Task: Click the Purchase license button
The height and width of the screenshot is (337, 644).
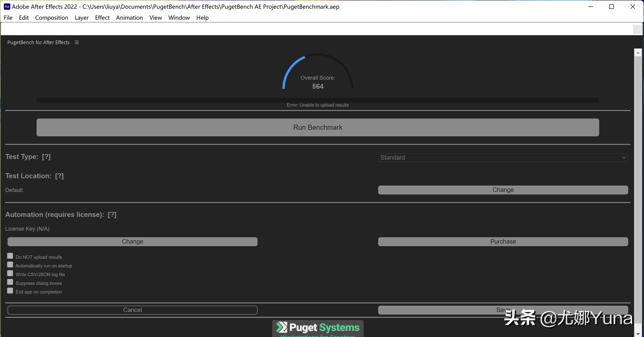Action: click(503, 241)
